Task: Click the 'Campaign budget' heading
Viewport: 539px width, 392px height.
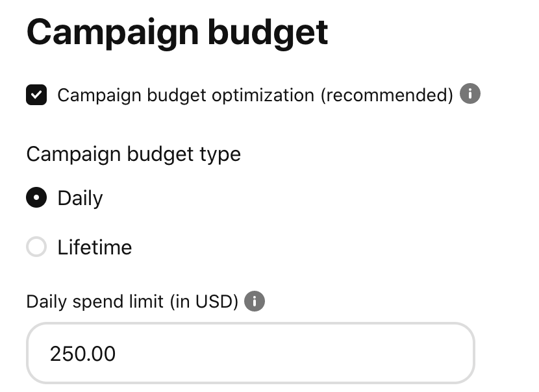Action: point(177,32)
